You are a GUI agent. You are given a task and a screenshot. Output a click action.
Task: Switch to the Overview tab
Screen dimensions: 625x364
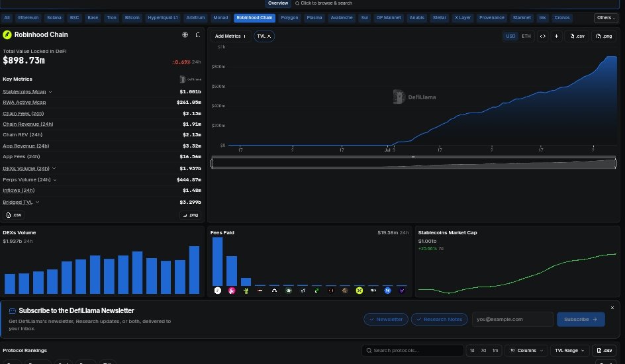point(278,3)
